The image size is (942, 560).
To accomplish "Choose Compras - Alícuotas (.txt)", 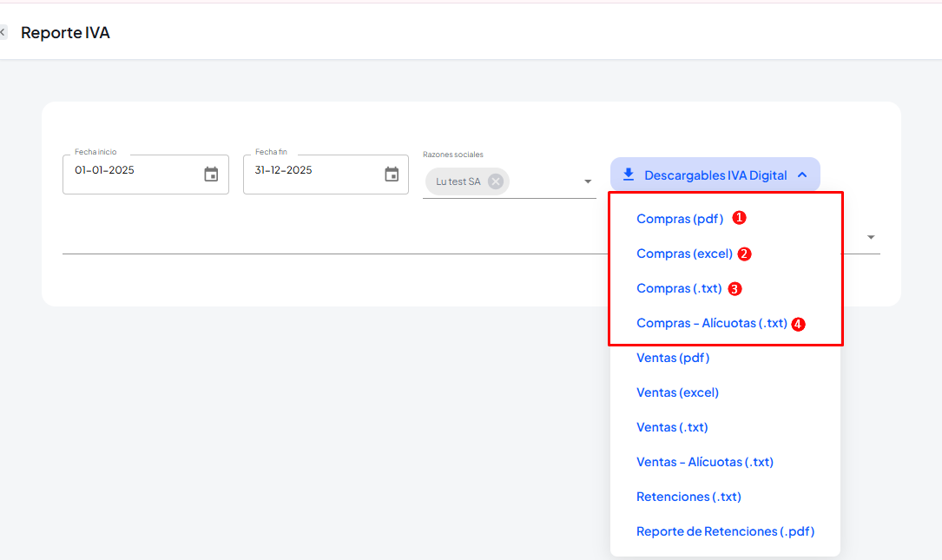I will point(711,323).
